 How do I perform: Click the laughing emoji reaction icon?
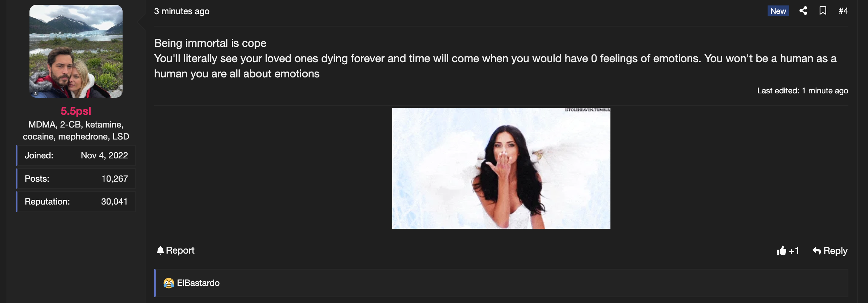(169, 283)
